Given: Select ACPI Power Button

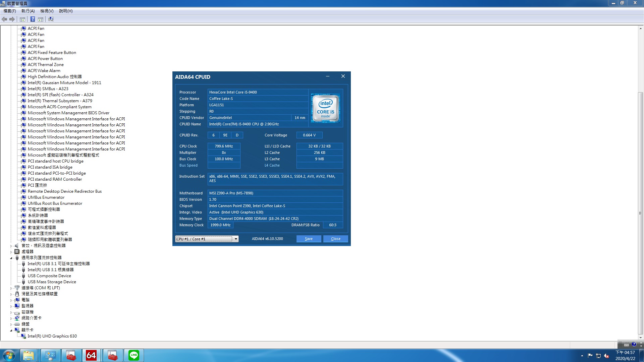Looking at the screenshot, I should point(45,59).
